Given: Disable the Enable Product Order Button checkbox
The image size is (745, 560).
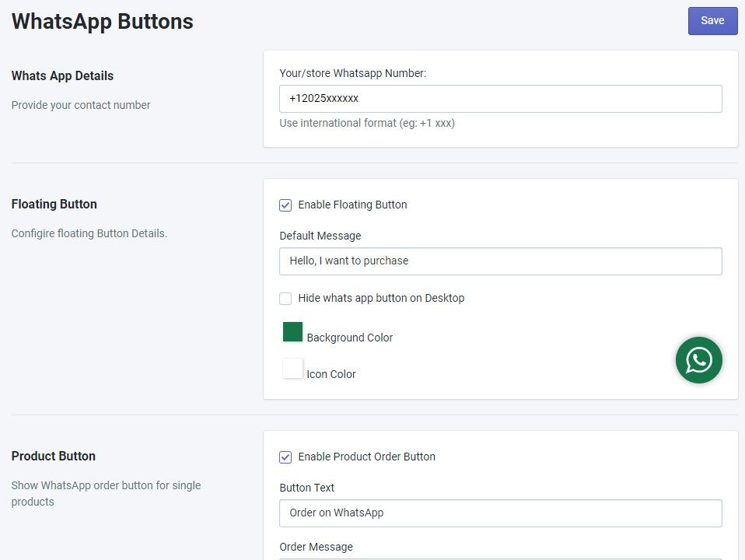Looking at the screenshot, I should tap(285, 457).
